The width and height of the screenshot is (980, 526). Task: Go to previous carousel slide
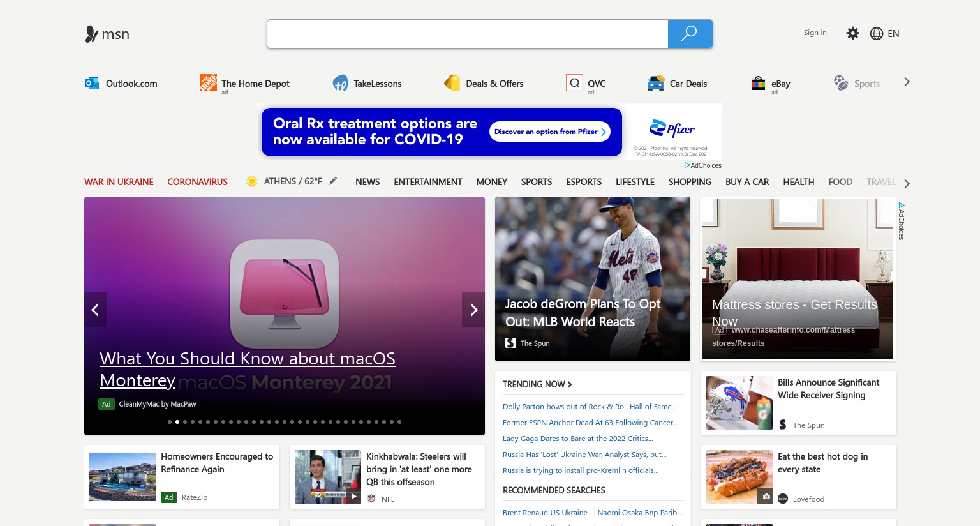click(96, 310)
